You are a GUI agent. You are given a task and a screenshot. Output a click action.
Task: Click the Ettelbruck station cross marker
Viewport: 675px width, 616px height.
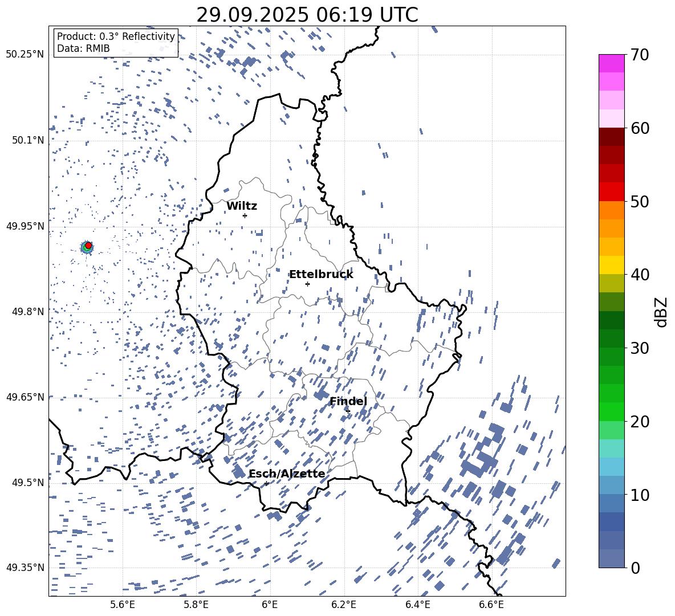tap(307, 284)
